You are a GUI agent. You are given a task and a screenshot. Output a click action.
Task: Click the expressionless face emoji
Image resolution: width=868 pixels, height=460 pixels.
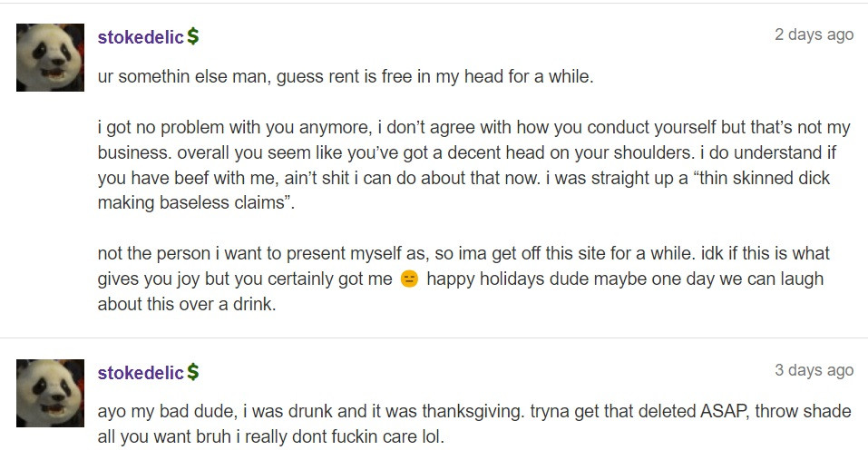(x=409, y=279)
